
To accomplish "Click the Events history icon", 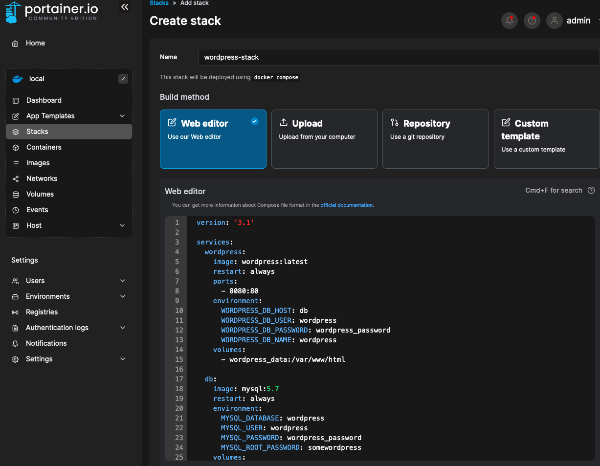I will click(x=16, y=210).
